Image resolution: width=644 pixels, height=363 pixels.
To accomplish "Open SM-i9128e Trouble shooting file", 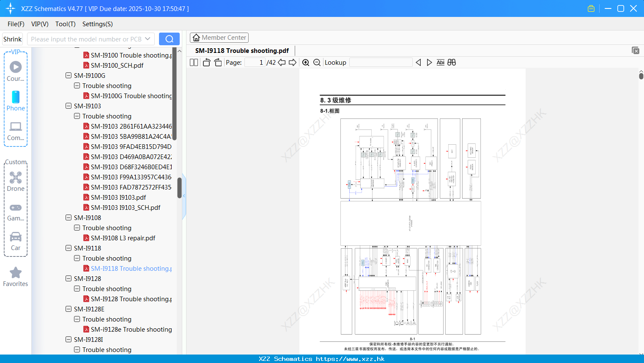I will (x=131, y=329).
